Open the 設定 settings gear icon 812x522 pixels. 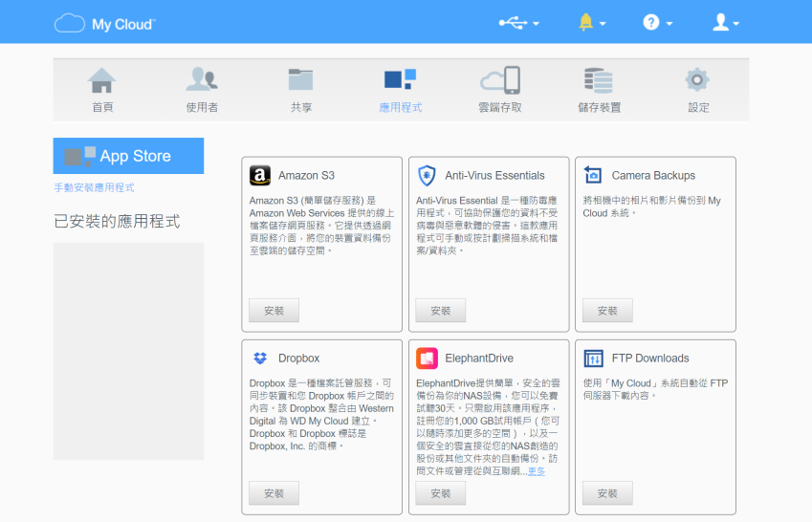(x=697, y=79)
